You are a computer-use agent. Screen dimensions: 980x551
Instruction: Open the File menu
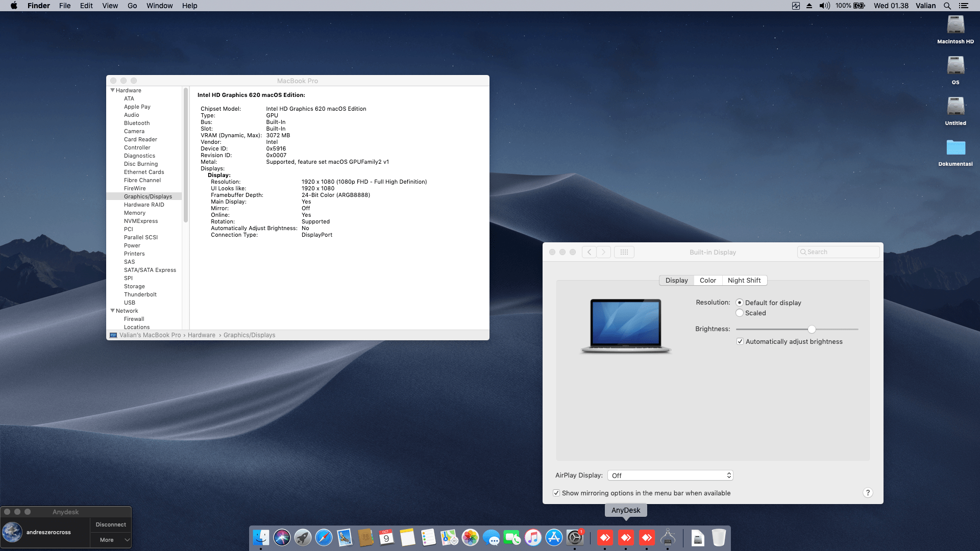[65, 6]
